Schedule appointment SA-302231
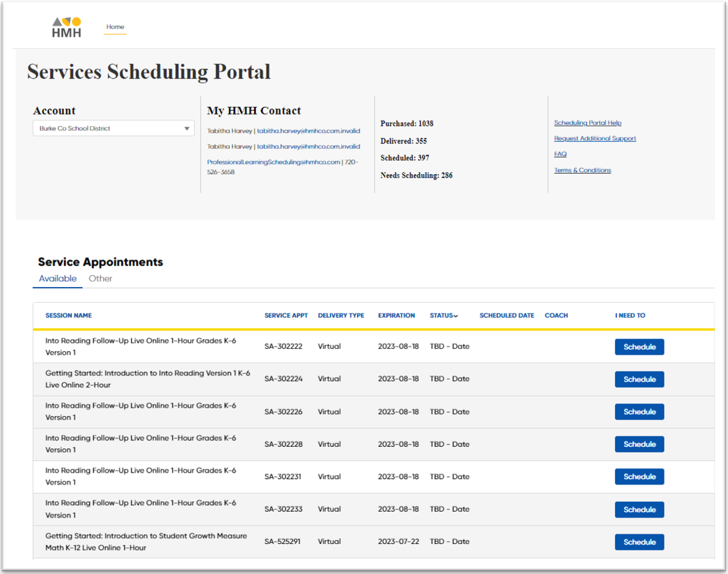 click(x=639, y=476)
